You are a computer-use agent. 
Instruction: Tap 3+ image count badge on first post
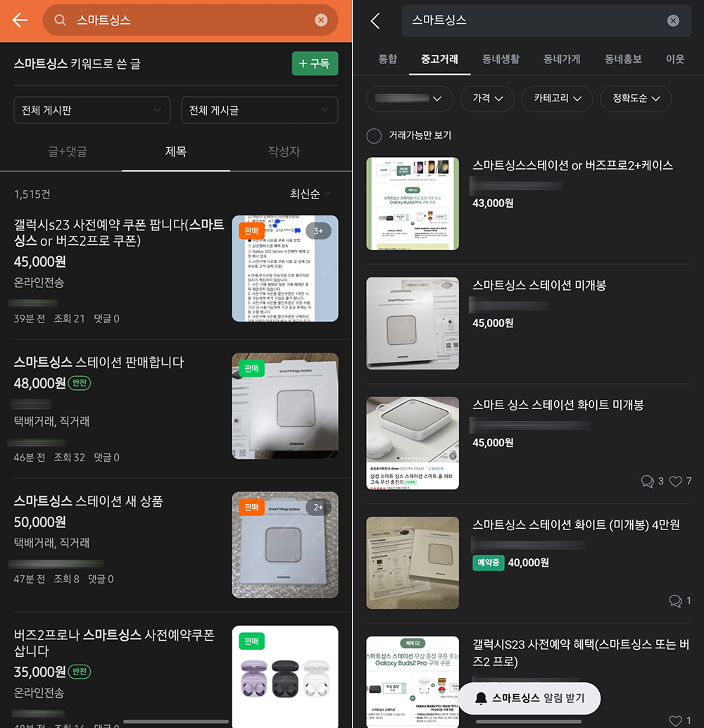coord(318,231)
